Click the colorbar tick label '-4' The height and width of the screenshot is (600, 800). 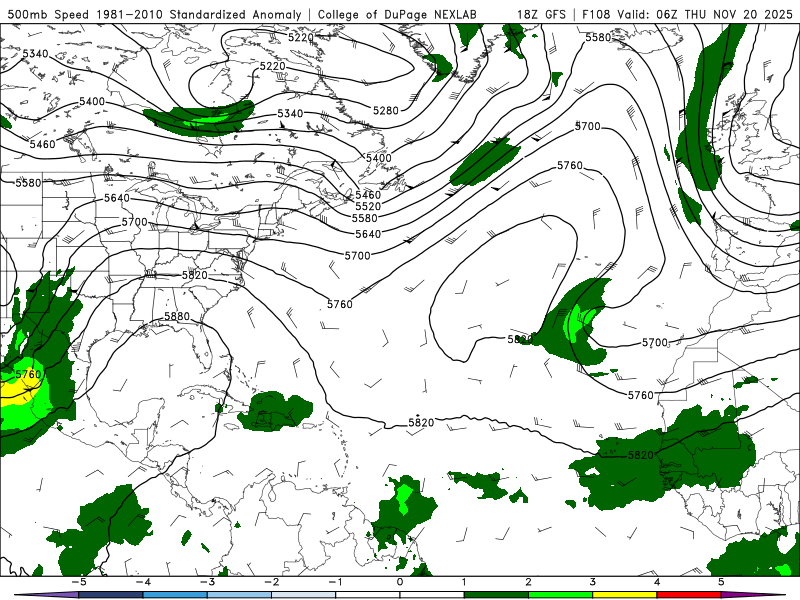[143, 582]
